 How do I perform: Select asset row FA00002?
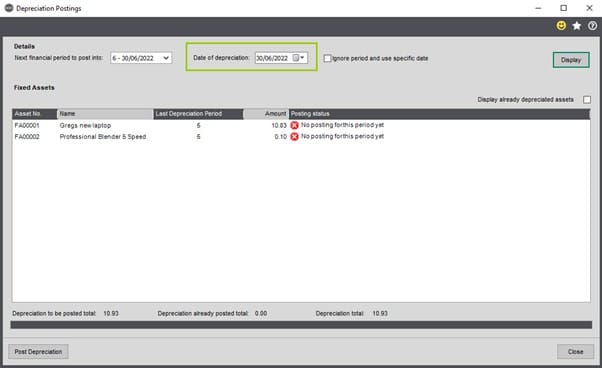(301, 137)
